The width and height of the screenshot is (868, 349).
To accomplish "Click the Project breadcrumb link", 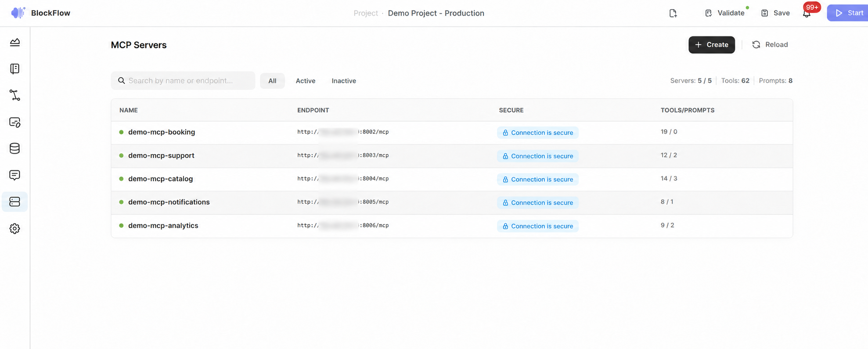I will (366, 13).
